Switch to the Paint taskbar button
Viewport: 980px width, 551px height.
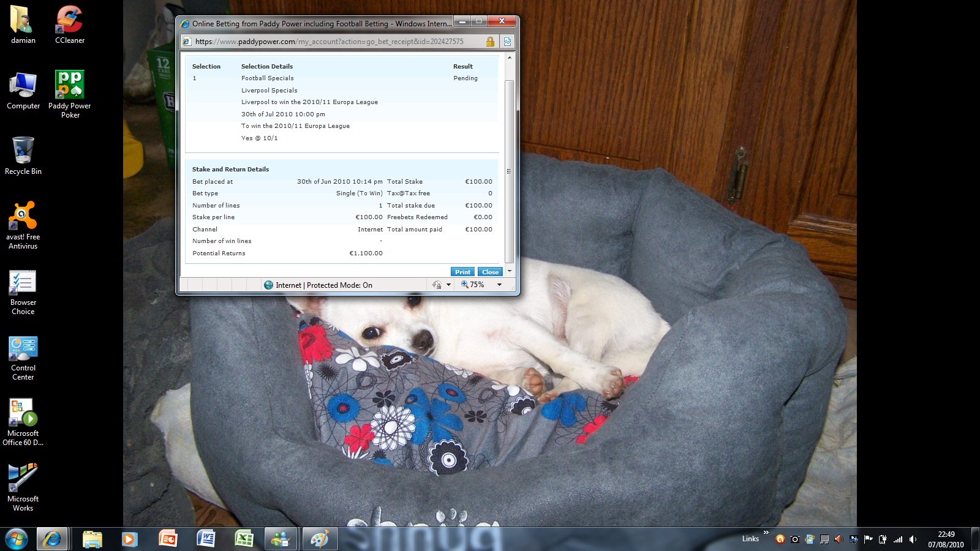pos(319,539)
